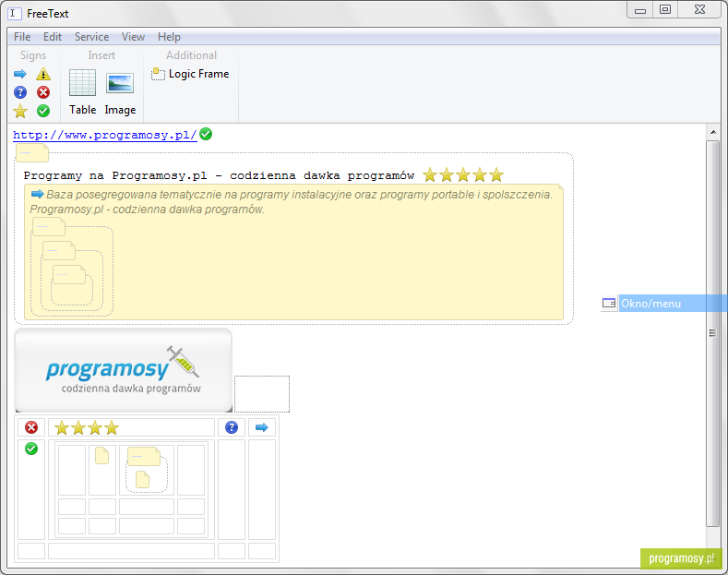
Task: Open the Service menu
Action: [92, 37]
